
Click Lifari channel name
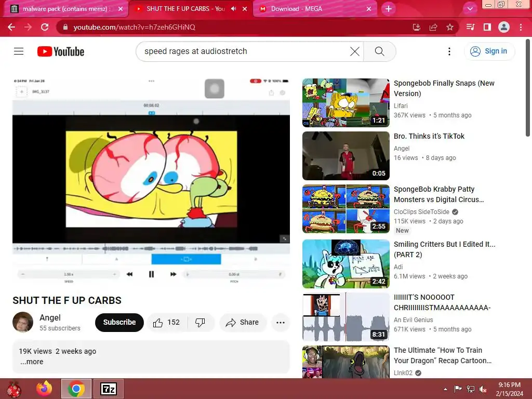(x=401, y=106)
